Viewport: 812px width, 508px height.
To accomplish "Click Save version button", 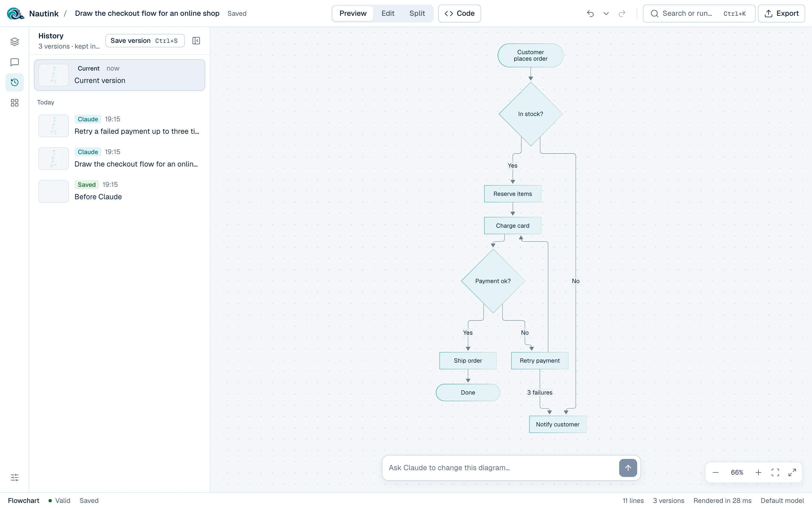I will (145, 41).
